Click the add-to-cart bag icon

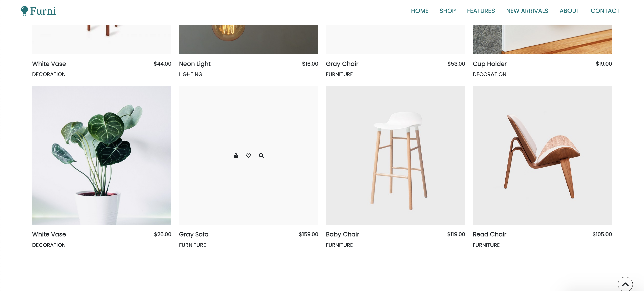pos(236,156)
